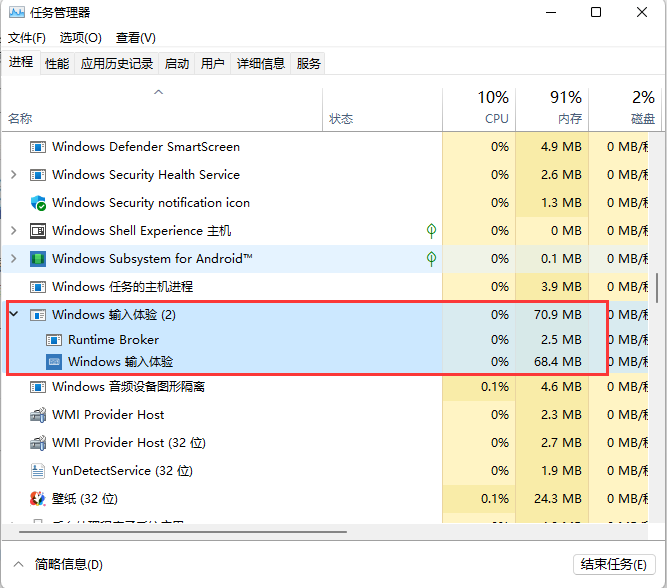This screenshot has height=588, width=667.
Task: Click the Windows 音频设备图形隔离 process icon
Action: [x=38, y=387]
